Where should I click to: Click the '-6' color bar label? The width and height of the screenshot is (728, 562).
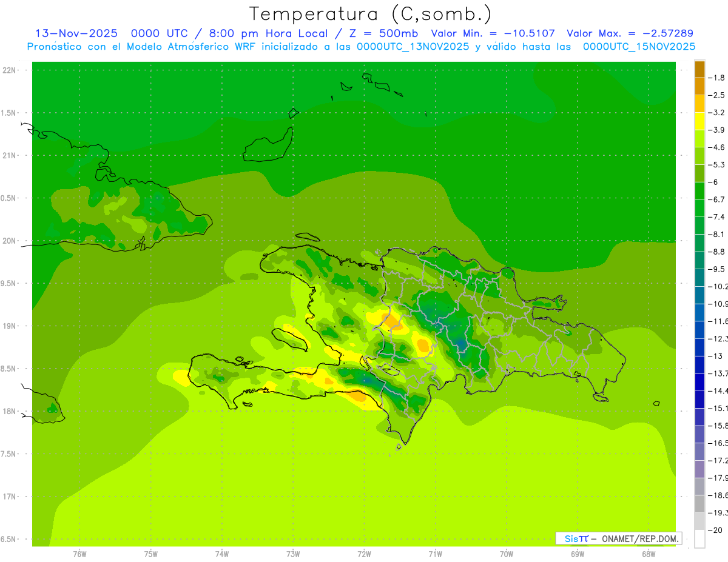click(x=713, y=182)
